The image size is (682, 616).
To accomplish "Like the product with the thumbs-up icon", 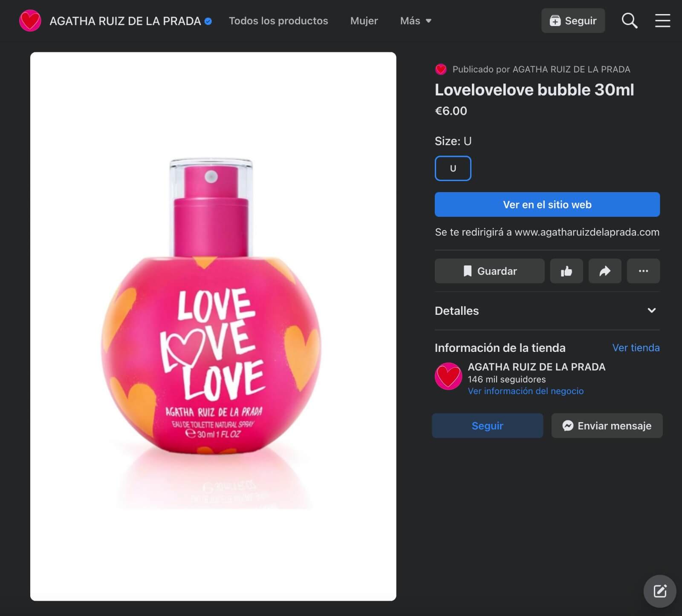I will (x=566, y=271).
